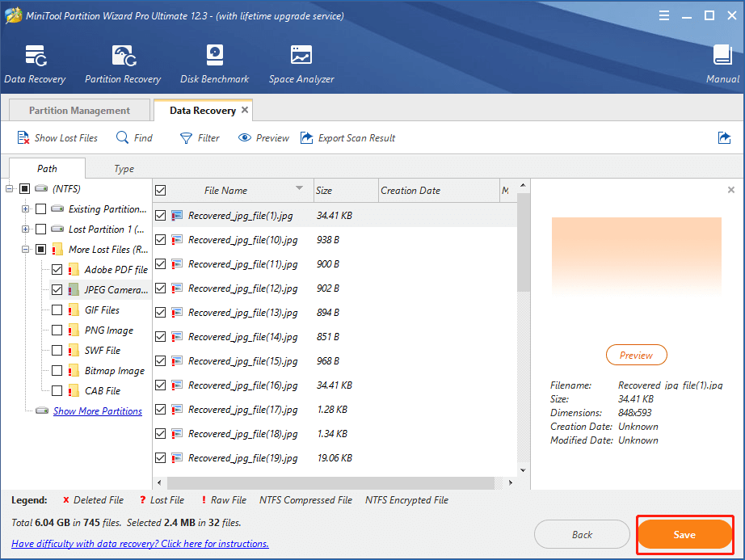Check the PNG Image checkbox
This screenshot has width=745, height=560.
(x=57, y=330)
